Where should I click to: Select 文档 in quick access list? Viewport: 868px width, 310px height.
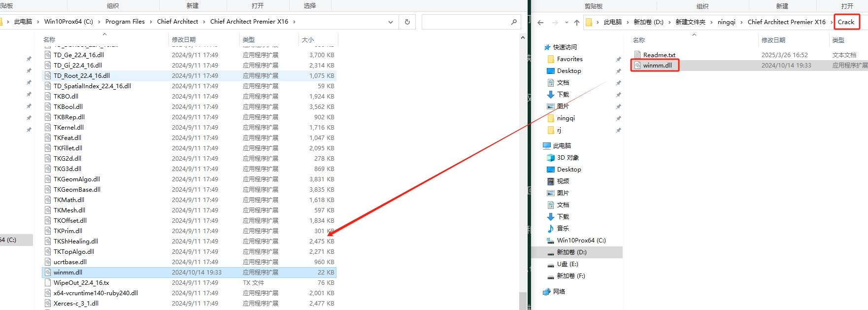tap(558, 83)
